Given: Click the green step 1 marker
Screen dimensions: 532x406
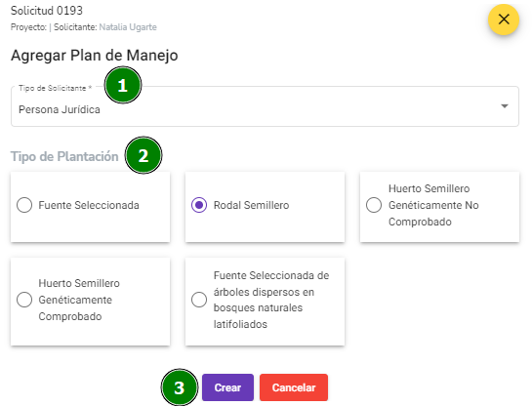Looking at the screenshot, I should tap(123, 85).
